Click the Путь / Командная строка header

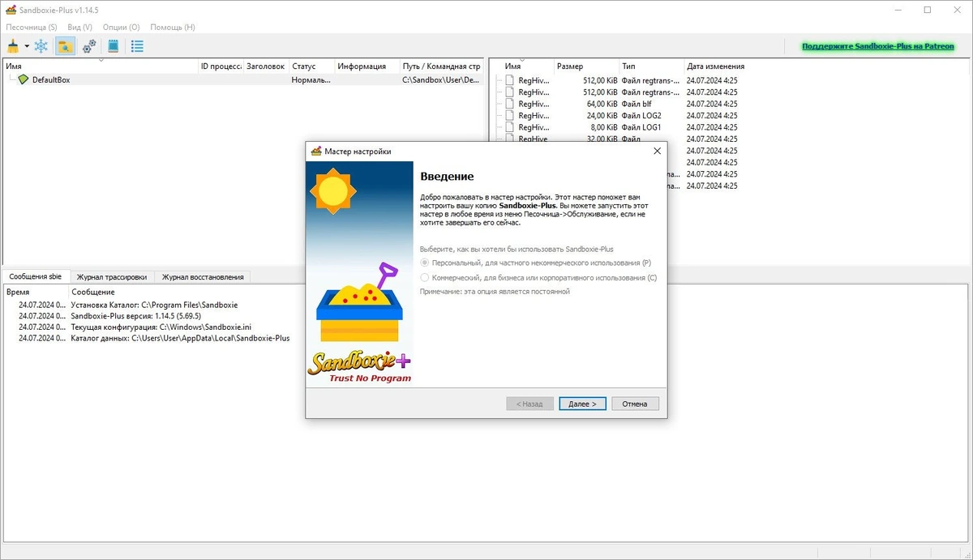pos(442,66)
